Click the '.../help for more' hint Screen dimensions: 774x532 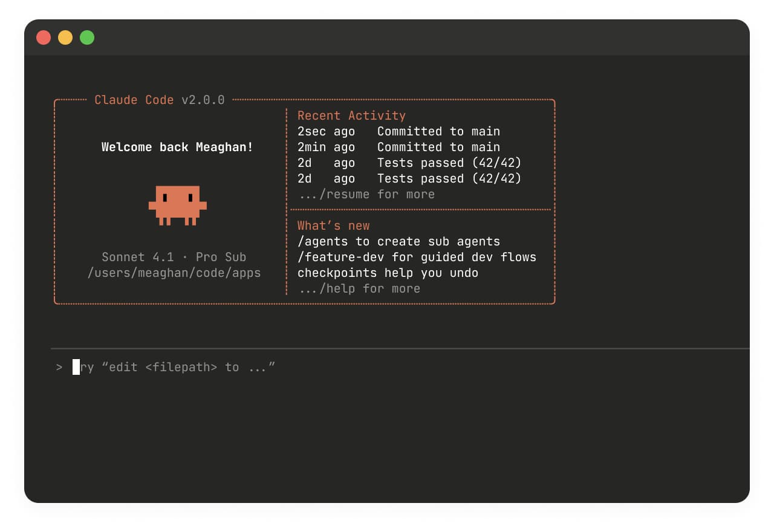[359, 288]
